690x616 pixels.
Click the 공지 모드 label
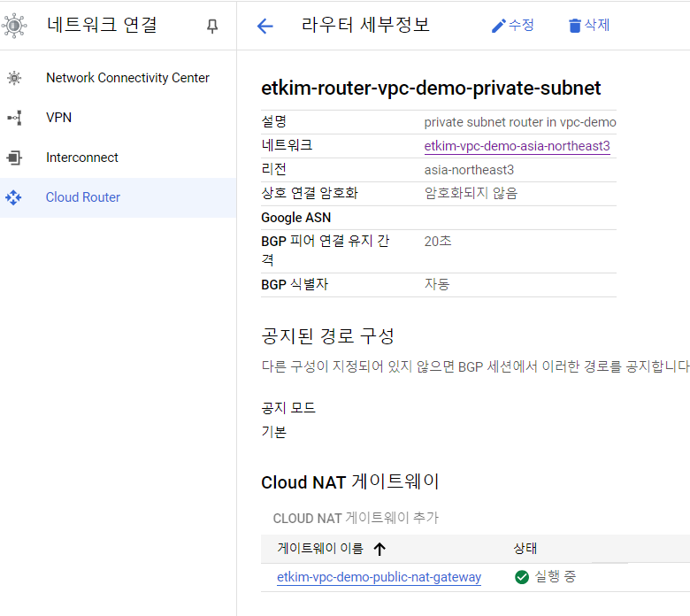(x=288, y=408)
